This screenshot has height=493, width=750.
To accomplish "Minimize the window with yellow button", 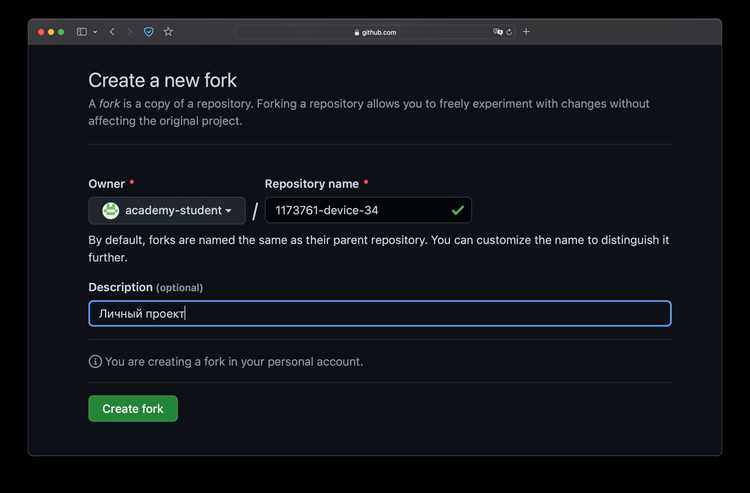I will point(51,32).
